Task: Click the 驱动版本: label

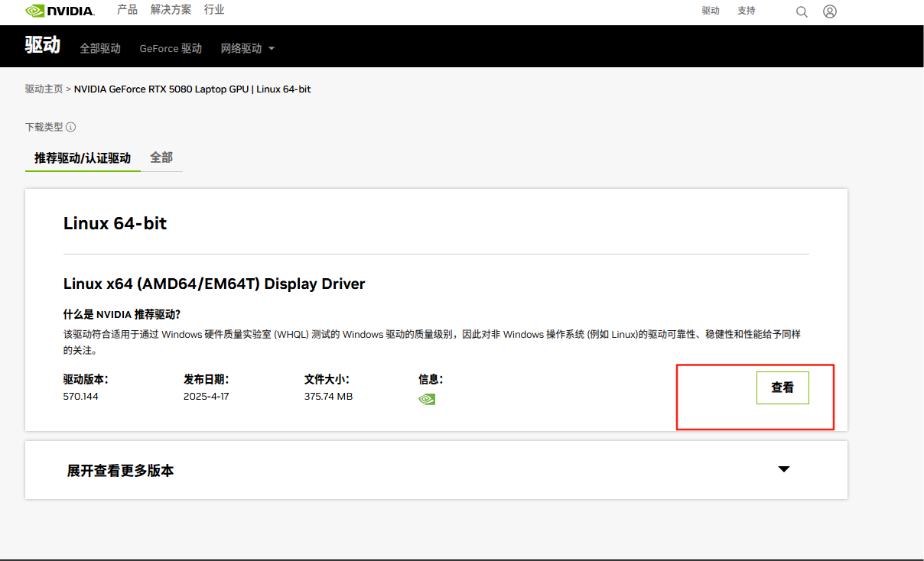Action: click(86, 379)
